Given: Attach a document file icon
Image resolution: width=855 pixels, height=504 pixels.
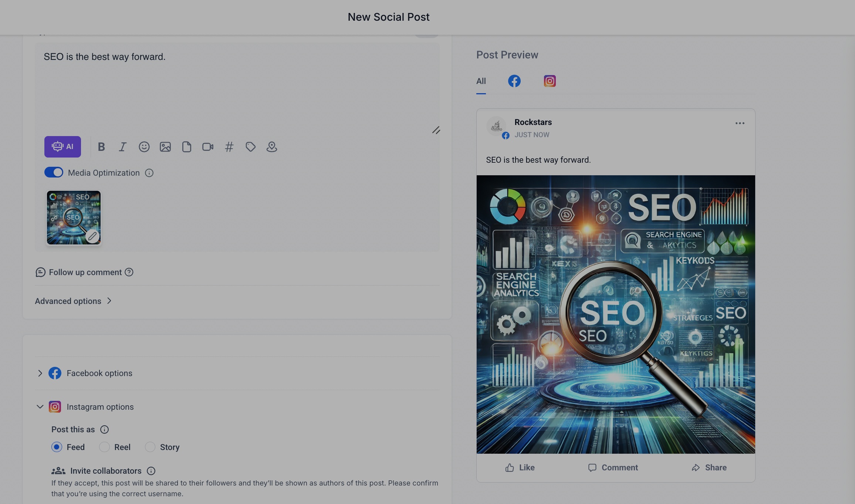Looking at the screenshot, I should [186, 147].
